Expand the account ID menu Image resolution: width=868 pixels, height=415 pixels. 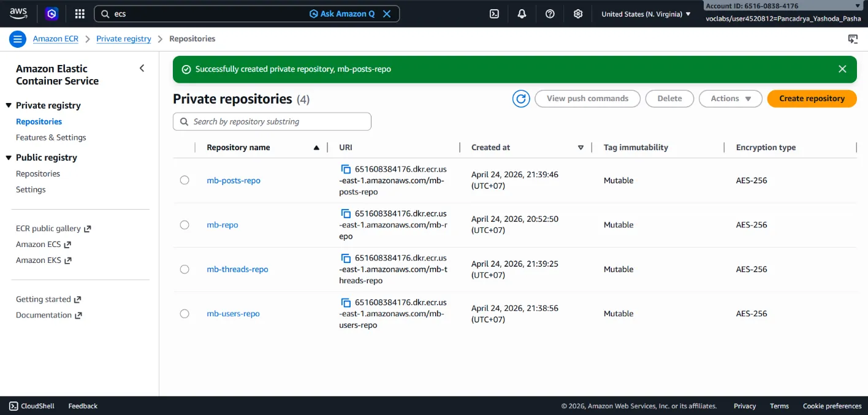pos(783,6)
